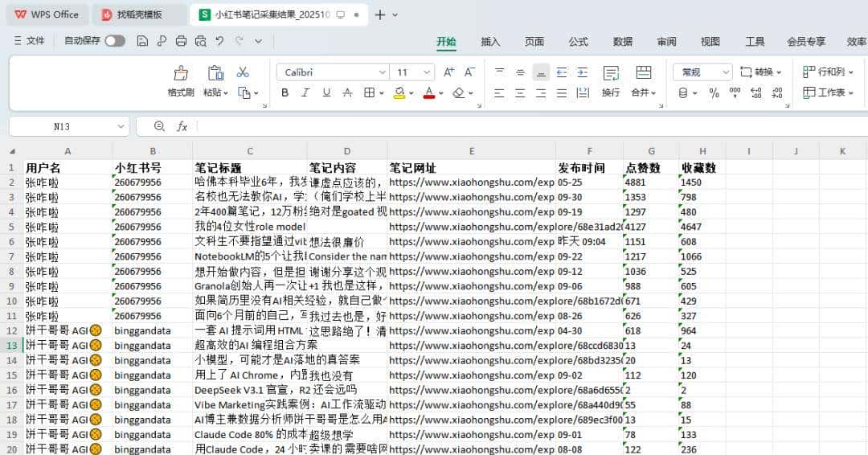Click the Print icon in quick toolbar
The width and height of the screenshot is (868, 455).
click(181, 41)
